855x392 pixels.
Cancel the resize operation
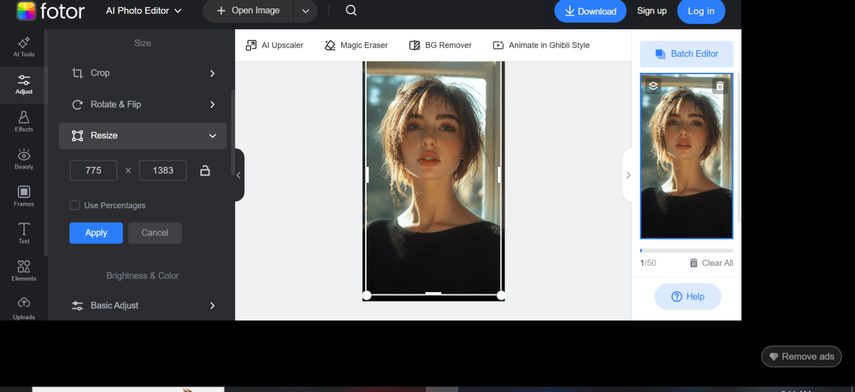click(x=155, y=233)
